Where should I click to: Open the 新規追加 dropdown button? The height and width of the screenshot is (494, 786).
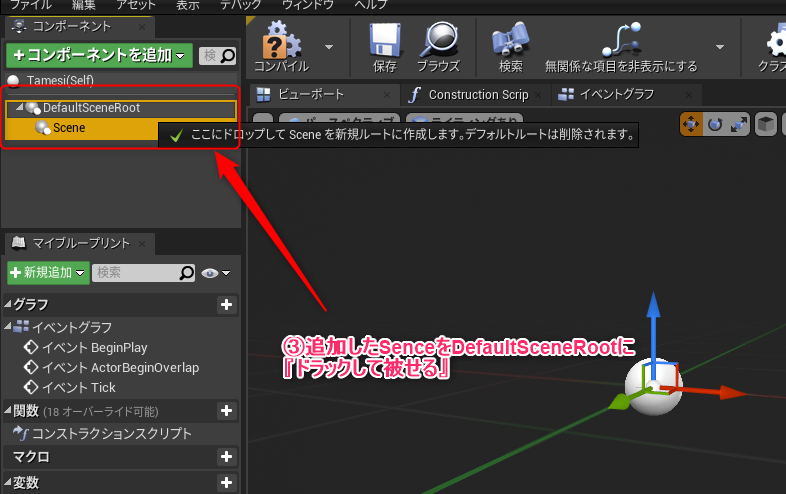pyautogui.click(x=47, y=273)
